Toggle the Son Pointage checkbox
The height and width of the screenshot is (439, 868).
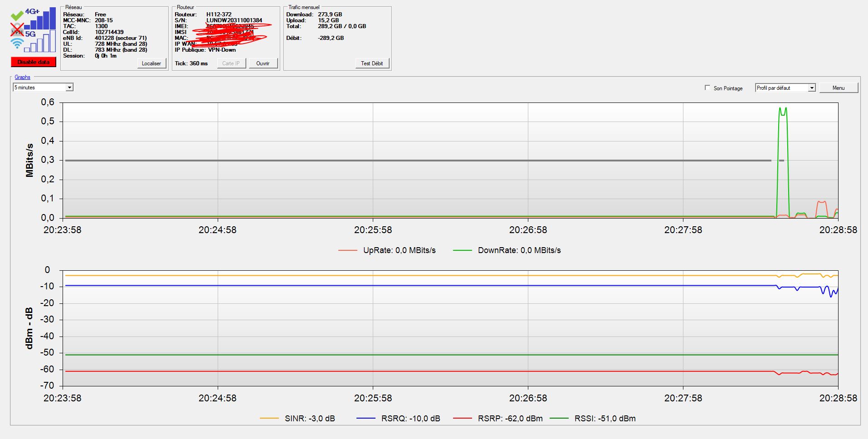(x=707, y=88)
